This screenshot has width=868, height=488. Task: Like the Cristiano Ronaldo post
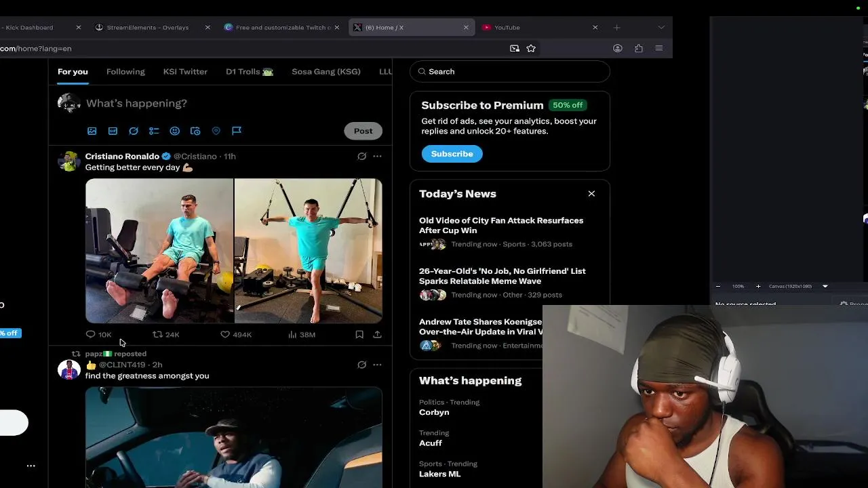tap(236, 335)
